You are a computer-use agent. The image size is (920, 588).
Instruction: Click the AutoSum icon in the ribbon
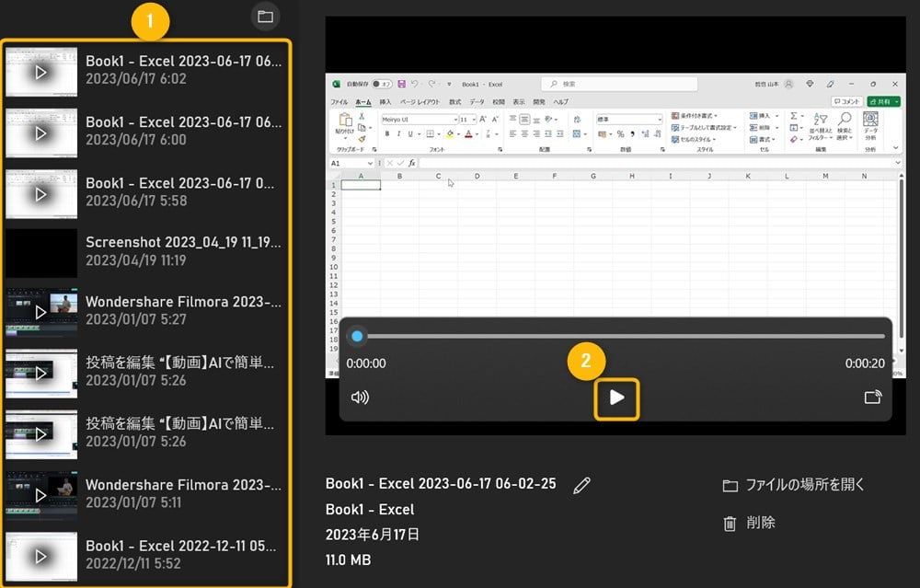[x=794, y=116]
